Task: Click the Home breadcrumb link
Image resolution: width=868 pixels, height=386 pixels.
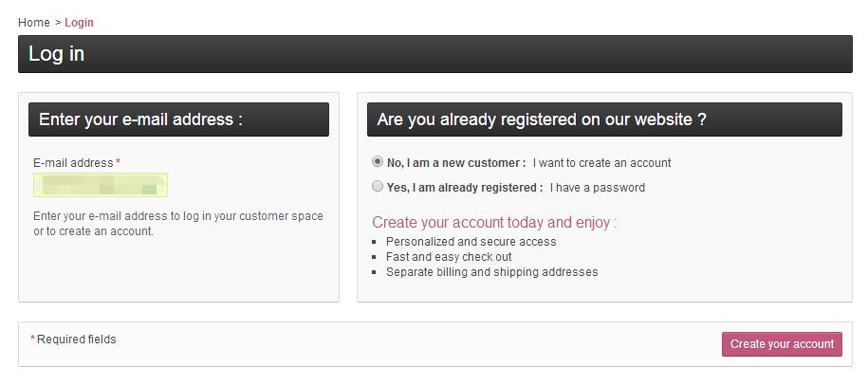Action: 34,22
